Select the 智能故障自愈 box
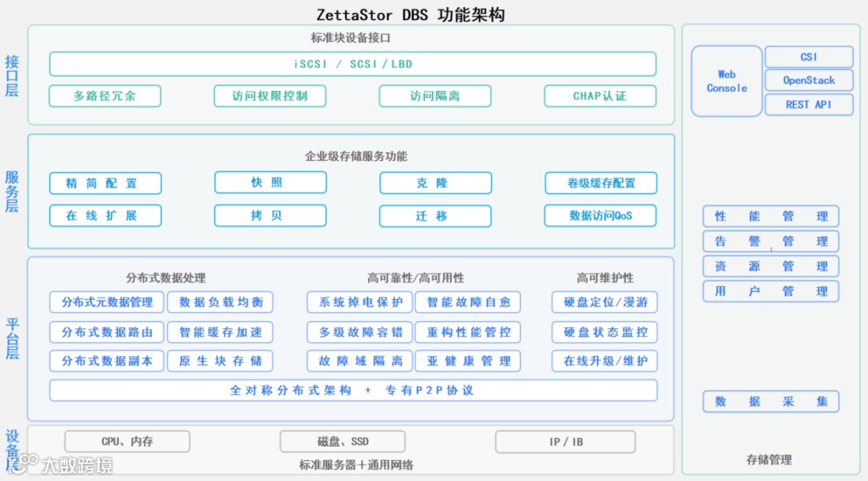Image resolution: width=868 pixels, height=481 pixels. pyautogui.click(x=468, y=302)
